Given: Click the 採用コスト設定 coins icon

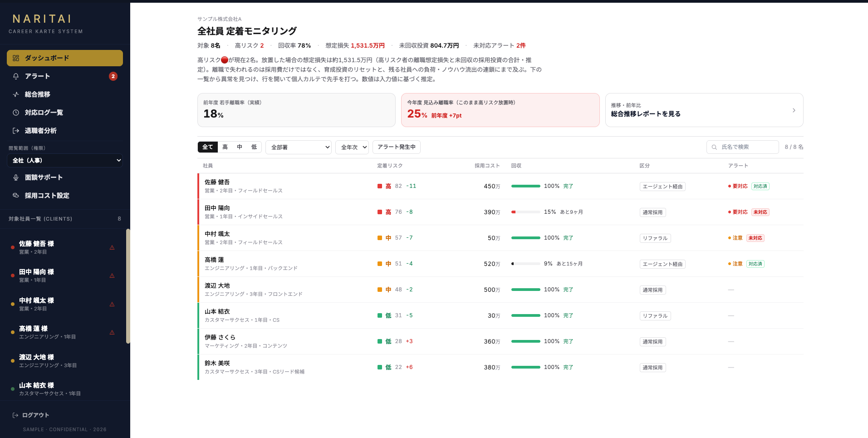Looking at the screenshot, I should click(x=16, y=196).
